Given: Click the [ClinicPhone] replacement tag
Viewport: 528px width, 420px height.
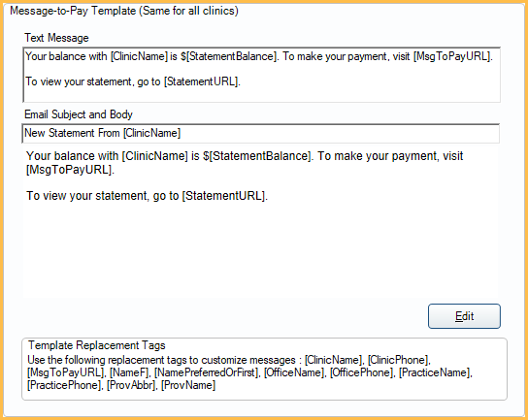Looking at the screenshot, I should 398,360.
